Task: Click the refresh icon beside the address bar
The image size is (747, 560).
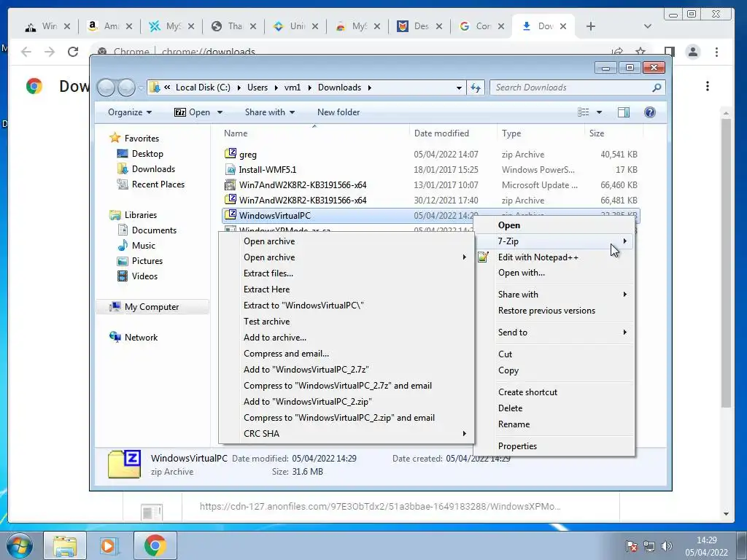Action: click(x=476, y=87)
